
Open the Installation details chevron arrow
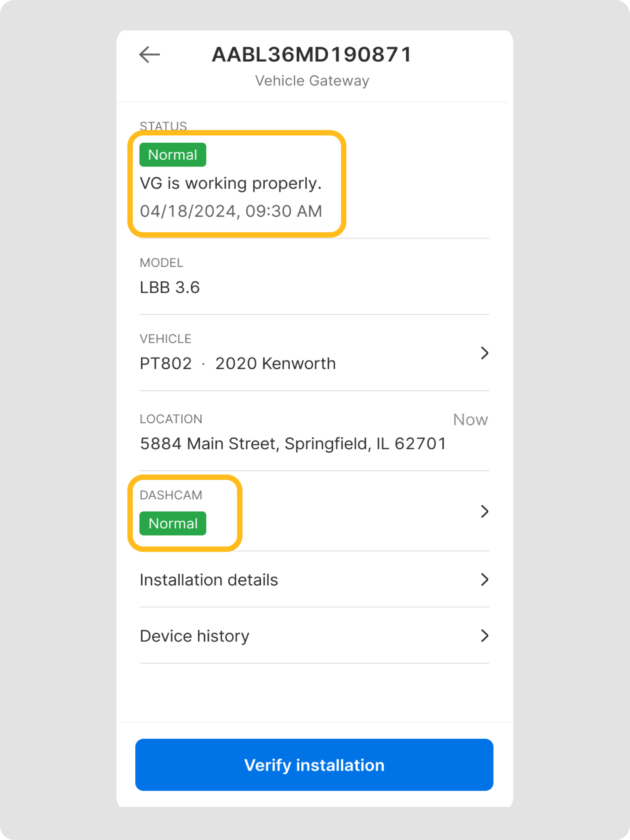pos(484,580)
